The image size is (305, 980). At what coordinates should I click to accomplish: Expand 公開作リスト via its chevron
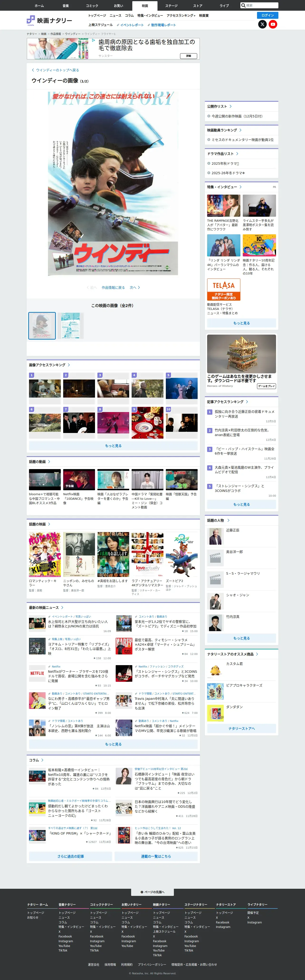pos(230,106)
